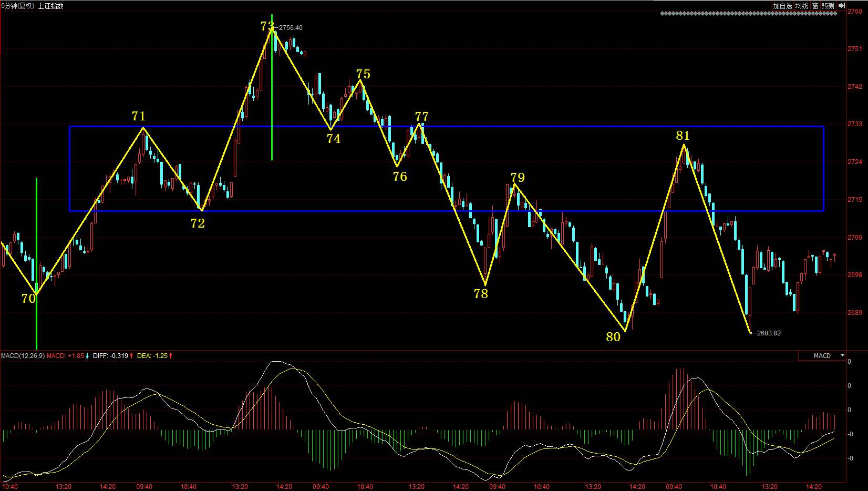Select the wave marker labeled 75
868x491 pixels.
[363, 74]
